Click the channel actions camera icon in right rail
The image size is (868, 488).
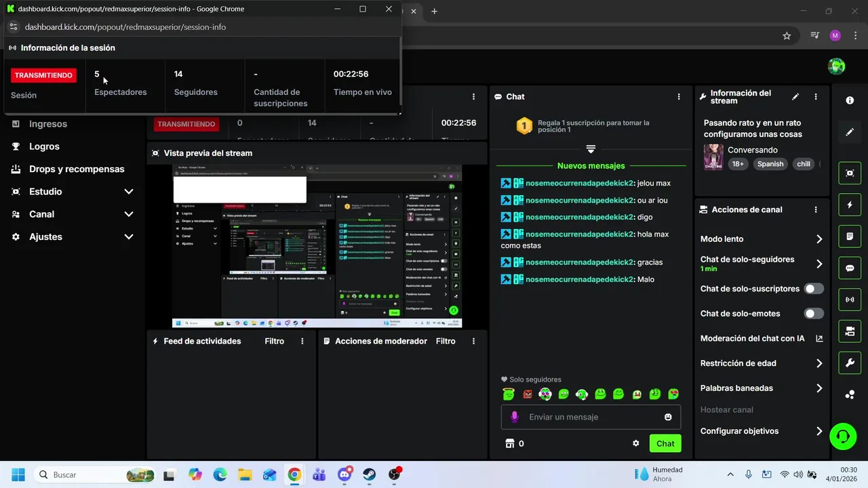coord(850,331)
